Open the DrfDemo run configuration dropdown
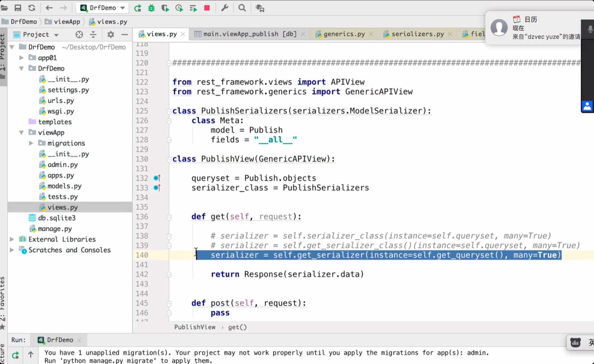 pyautogui.click(x=103, y=8)
